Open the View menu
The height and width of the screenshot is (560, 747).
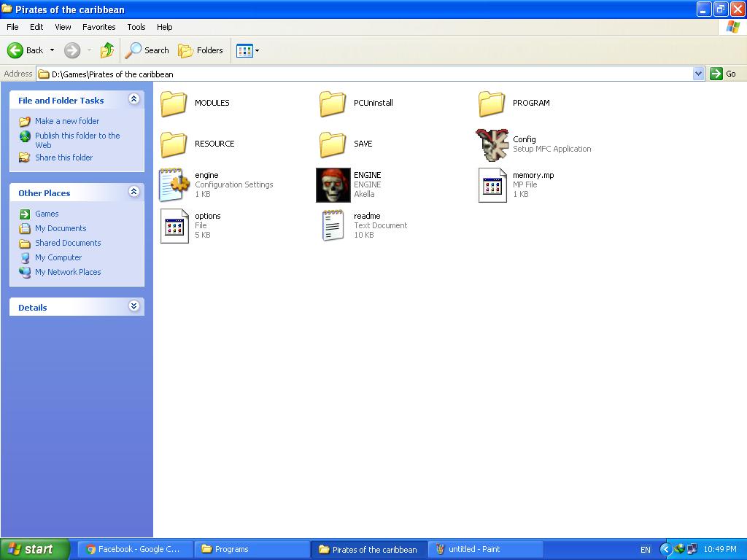pos(63,27)
